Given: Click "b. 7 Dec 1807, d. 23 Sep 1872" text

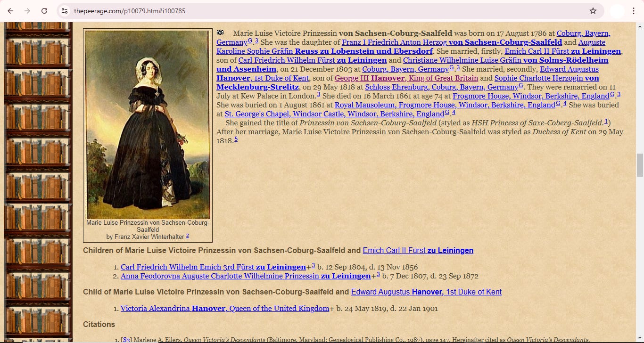Looking at the screenshot, I should (x=430, y=276).
